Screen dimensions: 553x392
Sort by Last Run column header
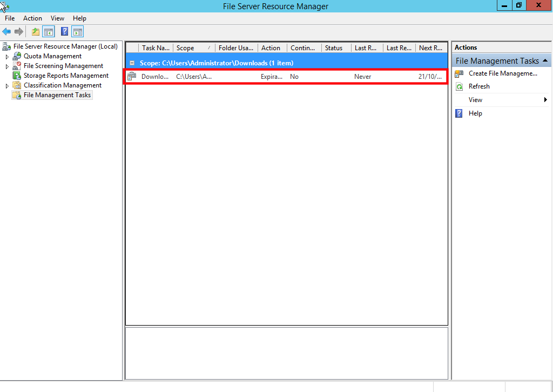click(x=367, y=48)
